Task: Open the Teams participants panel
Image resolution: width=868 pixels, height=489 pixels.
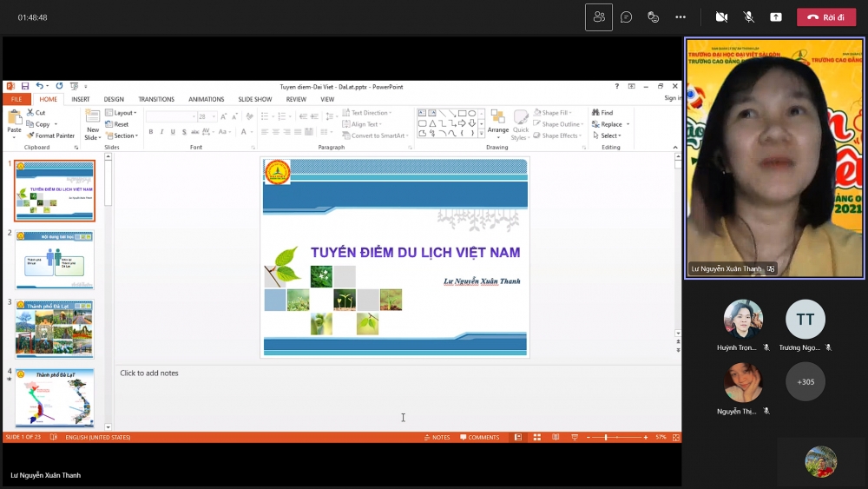Action: [599, 17]
